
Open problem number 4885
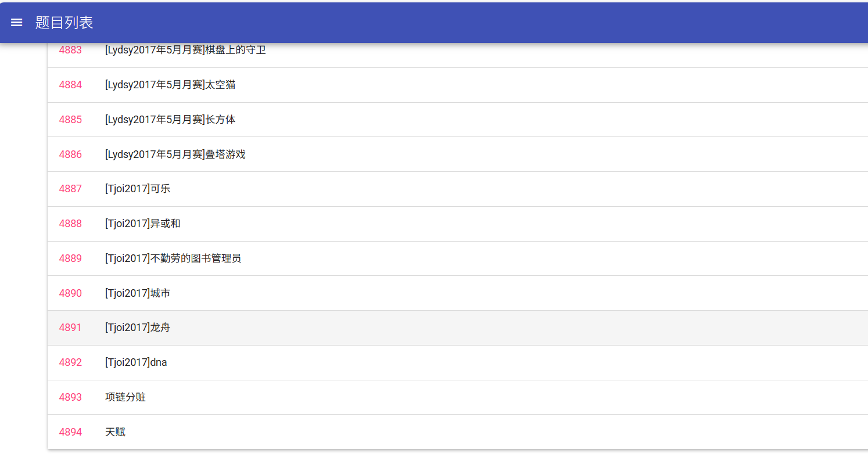coord(70,120)
